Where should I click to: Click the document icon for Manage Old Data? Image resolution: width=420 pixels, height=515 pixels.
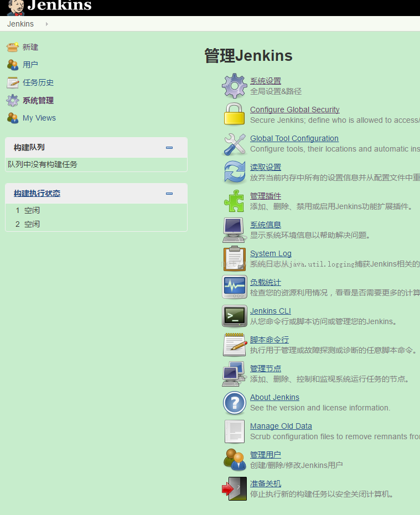[x=234, y=431]
